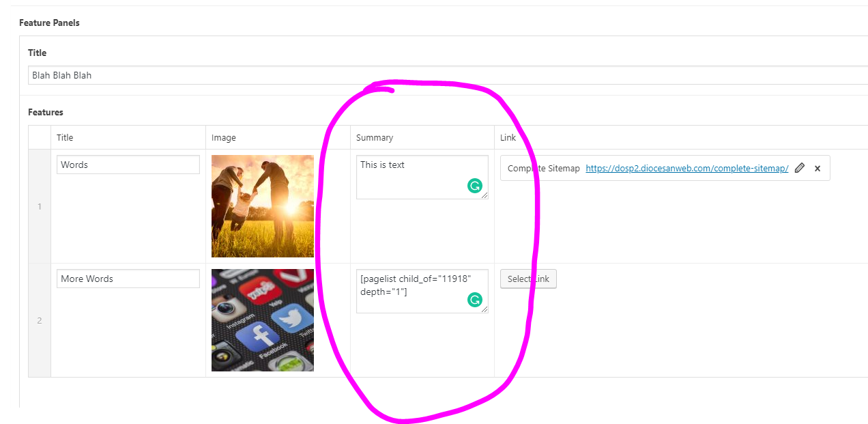Click the row 1 order handle
This screenshot has height=424, width=868.
(x=40, y=206)
